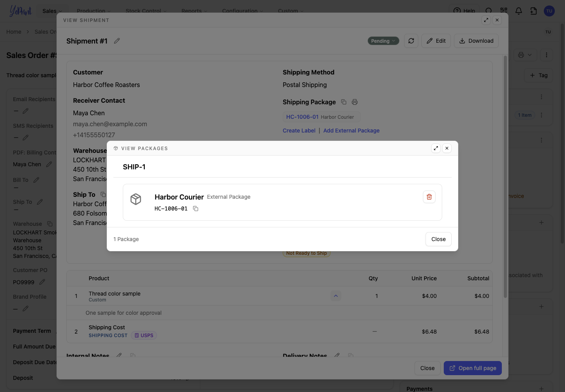The image size is (565, 392).
Task: Go to the Home breadcrumb
Action: 14,32
